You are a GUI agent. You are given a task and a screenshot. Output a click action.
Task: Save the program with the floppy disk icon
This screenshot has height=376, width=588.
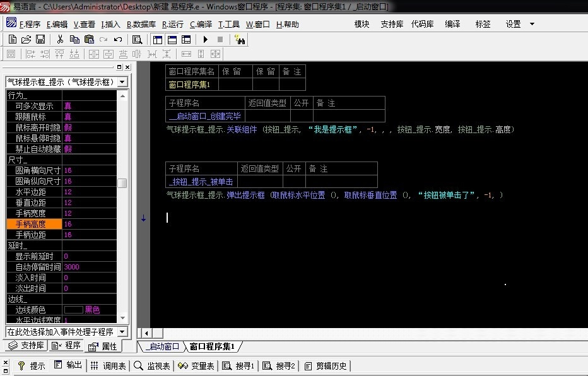[40, 39]
